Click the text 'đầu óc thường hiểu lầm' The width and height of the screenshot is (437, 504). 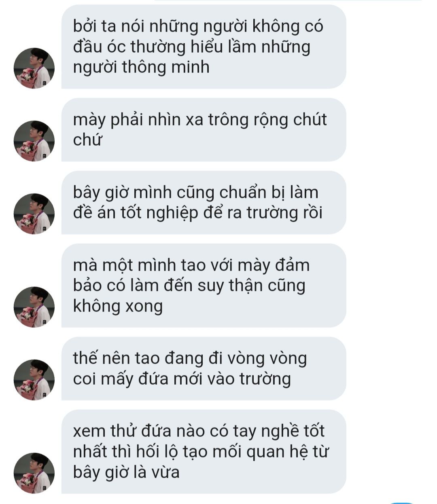tap(164, 47)
